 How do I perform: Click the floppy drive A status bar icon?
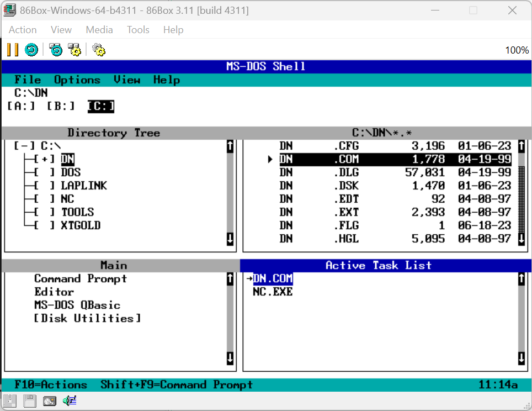pyautogui.click(x=9, y=401)
